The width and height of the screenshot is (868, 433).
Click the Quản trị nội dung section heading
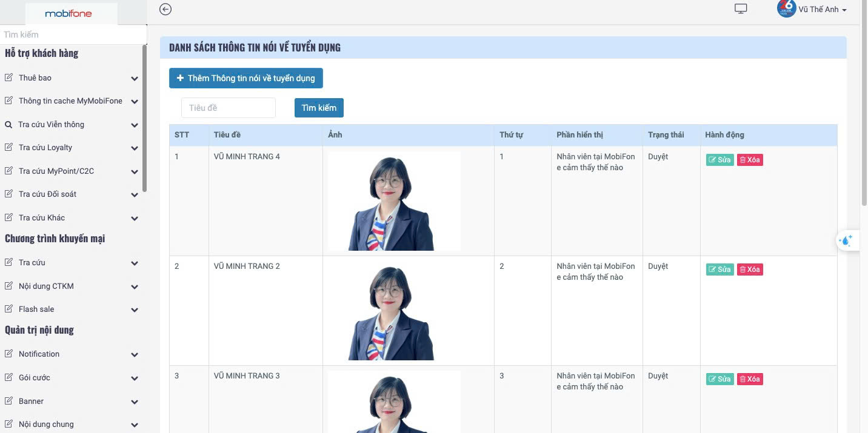39,329
